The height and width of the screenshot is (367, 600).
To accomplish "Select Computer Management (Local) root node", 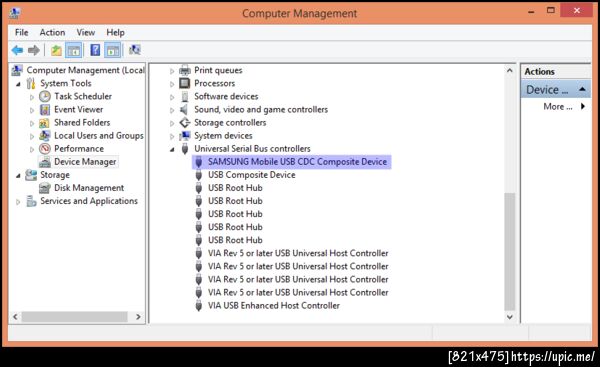I will coord(85,70).
